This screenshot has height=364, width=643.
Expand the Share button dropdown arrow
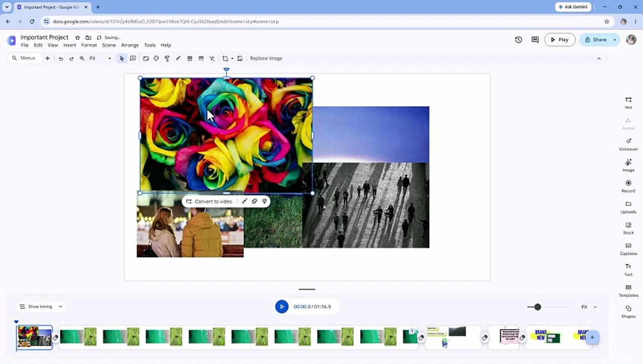[615, 39]
